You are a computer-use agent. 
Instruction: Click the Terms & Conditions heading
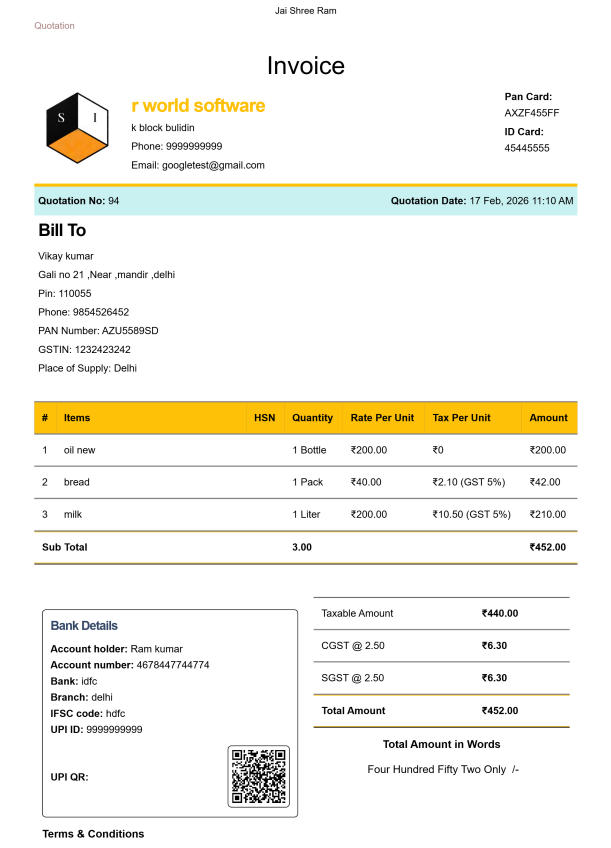pos(93,834)
